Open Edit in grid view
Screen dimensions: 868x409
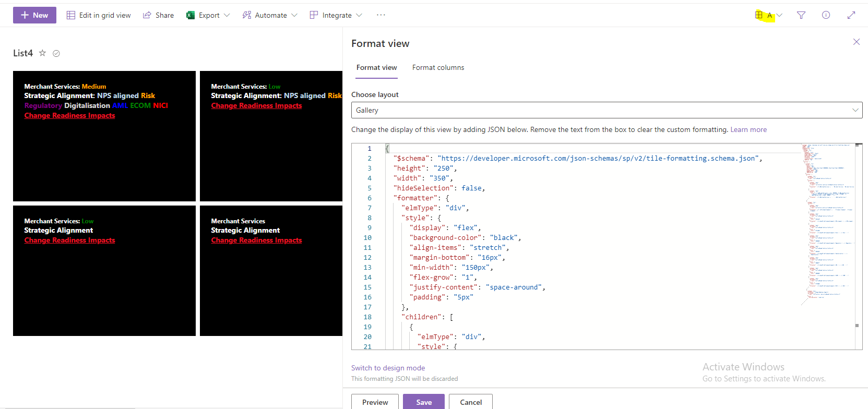pyautogui.click(x=99, y=15)
